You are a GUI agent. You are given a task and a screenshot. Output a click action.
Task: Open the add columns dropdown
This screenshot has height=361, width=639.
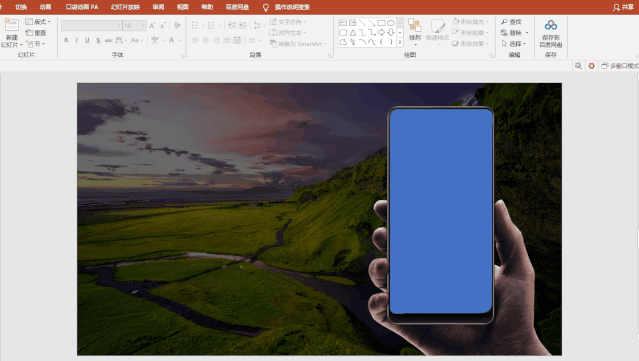coord(254,40)
